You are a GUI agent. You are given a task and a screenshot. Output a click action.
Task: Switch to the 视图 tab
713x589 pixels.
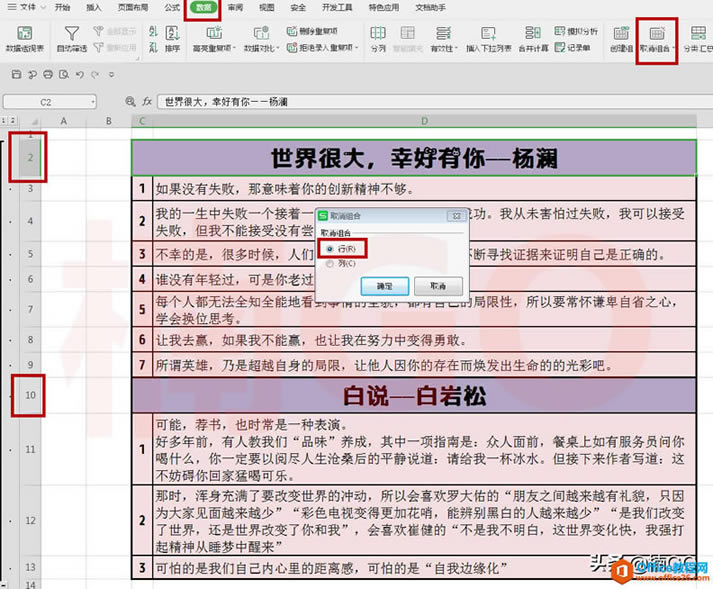[266, 7]
